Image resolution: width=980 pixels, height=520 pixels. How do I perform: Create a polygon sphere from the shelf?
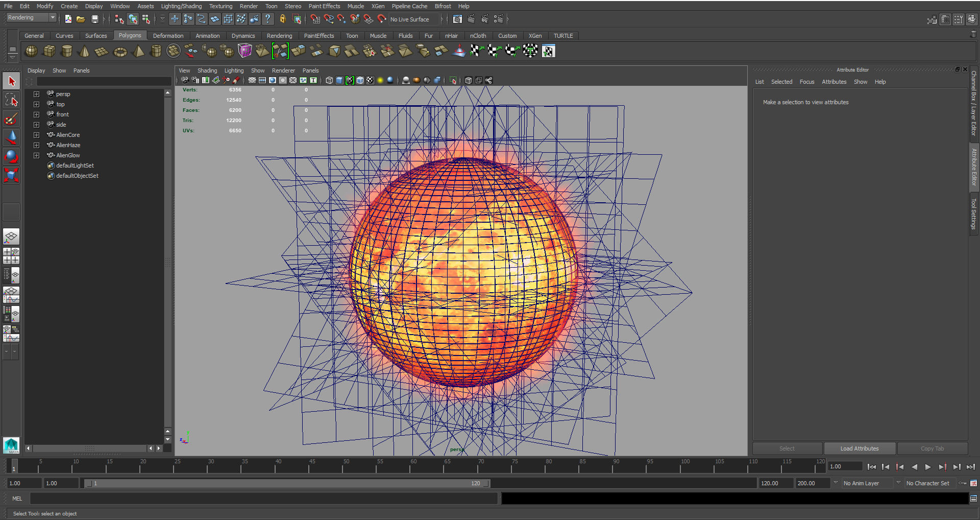click(x=31, y=51)
